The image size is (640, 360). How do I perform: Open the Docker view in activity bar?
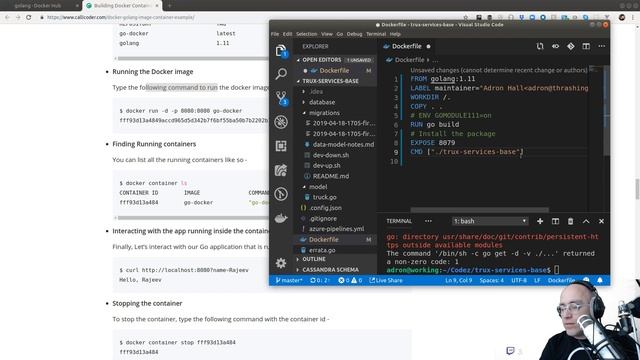click(281, 218)
